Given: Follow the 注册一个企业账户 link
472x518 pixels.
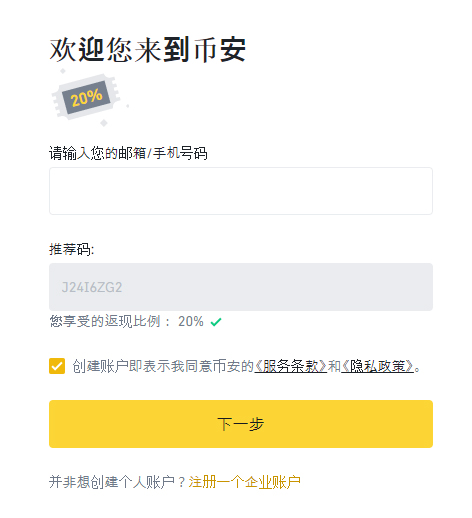Looking at the screenshot, I should click(x=245, y=482).
